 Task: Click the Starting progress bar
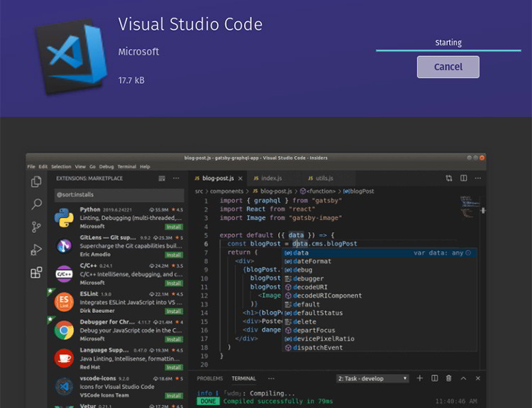tap(448, 50)
